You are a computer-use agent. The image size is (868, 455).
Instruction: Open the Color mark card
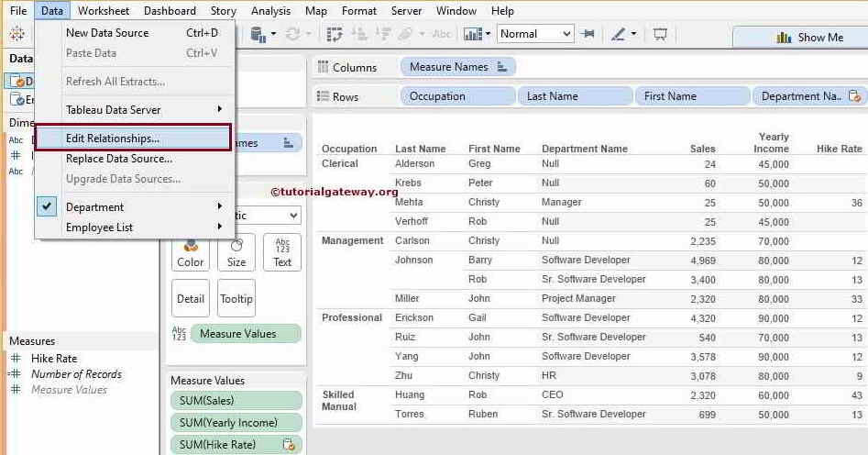click(191, 252)
